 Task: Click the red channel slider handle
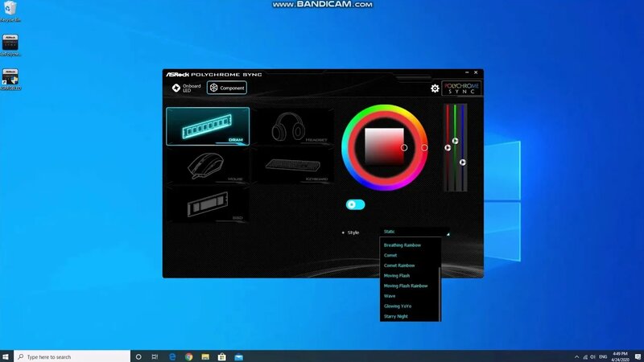(448, 148)
